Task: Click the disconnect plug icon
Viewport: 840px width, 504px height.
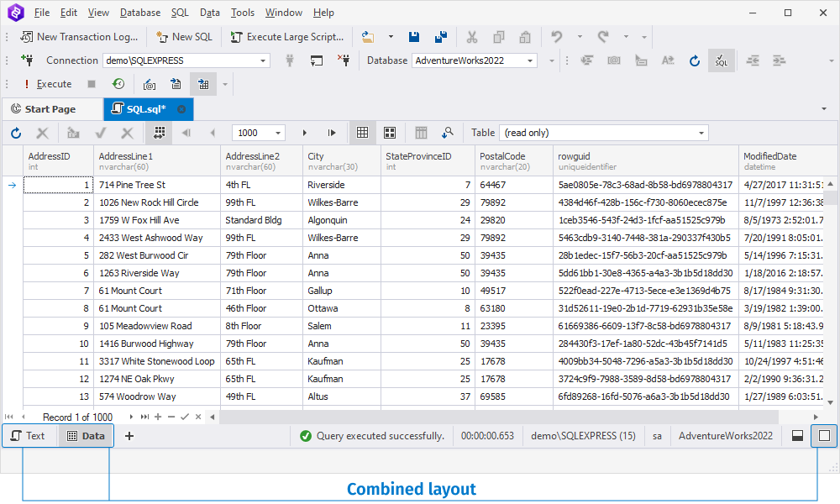Action: pos(344,60)
